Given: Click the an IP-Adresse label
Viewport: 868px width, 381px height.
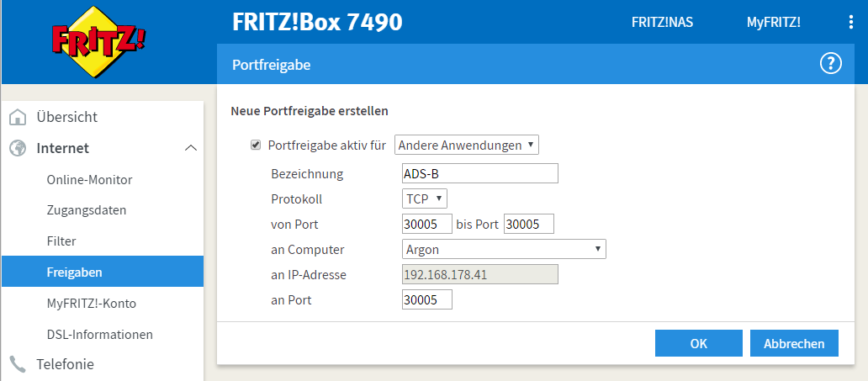Looking at the screenshot, I should (309, 275).
